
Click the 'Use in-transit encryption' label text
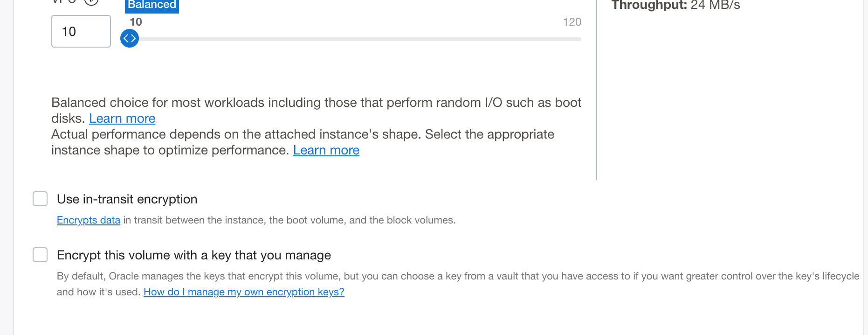[x=127, y=199]
